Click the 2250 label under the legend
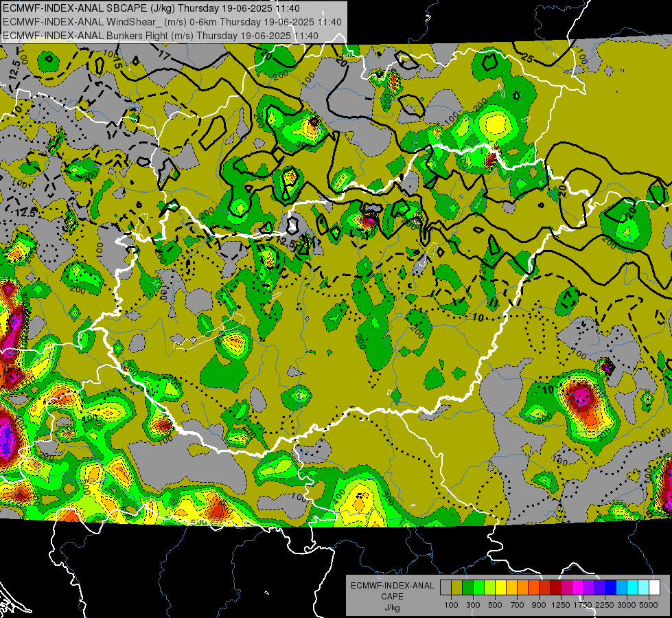 click(604, 605)
